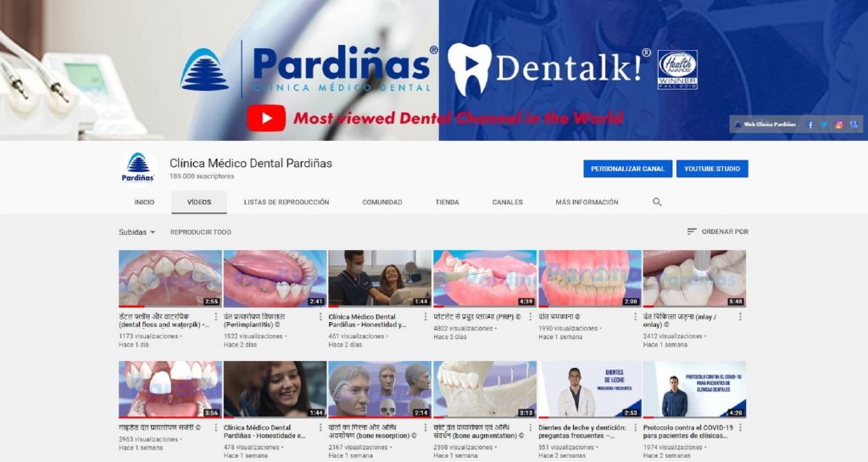Open YouTube Studio button

pos(712,169)
